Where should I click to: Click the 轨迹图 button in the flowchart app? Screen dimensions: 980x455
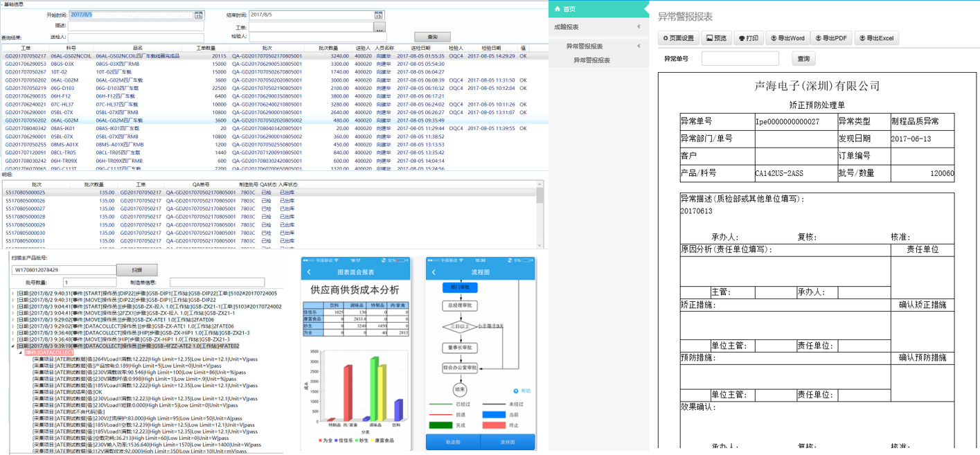point(454,440)
